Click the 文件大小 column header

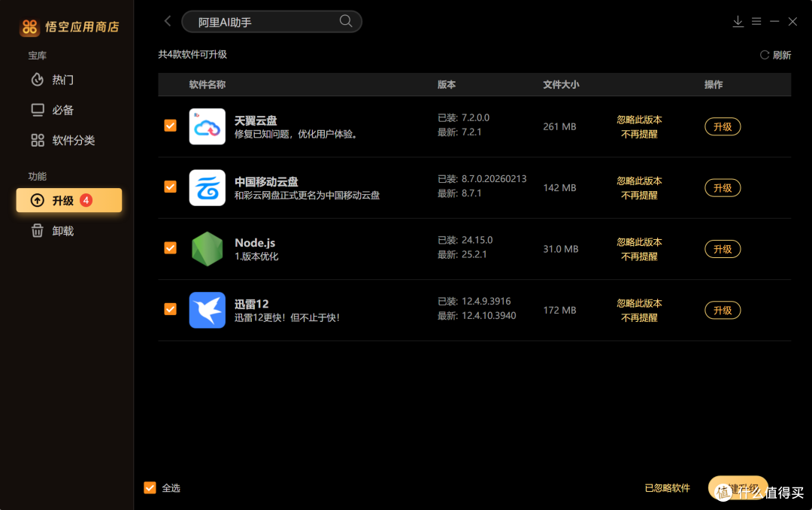tap(561, 84)
